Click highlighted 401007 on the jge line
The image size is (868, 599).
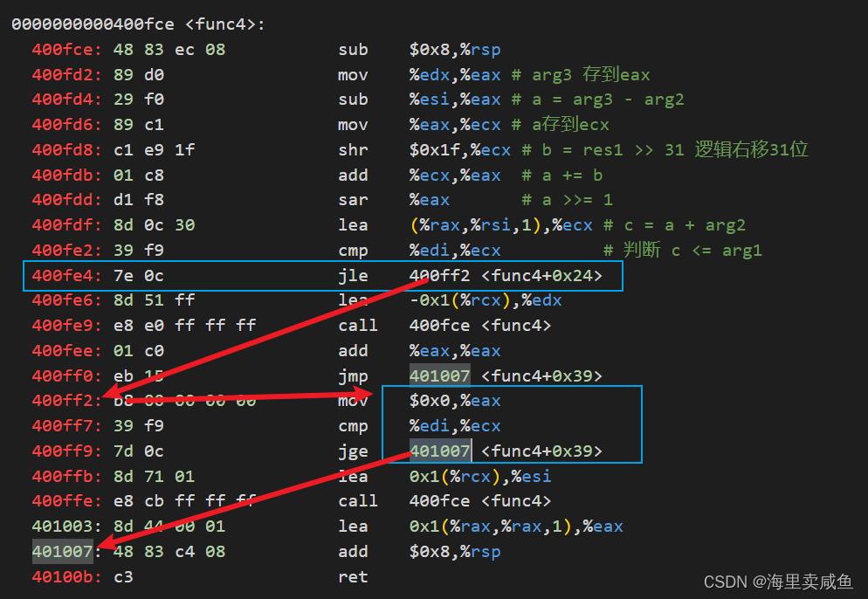(x=439, y=451)
